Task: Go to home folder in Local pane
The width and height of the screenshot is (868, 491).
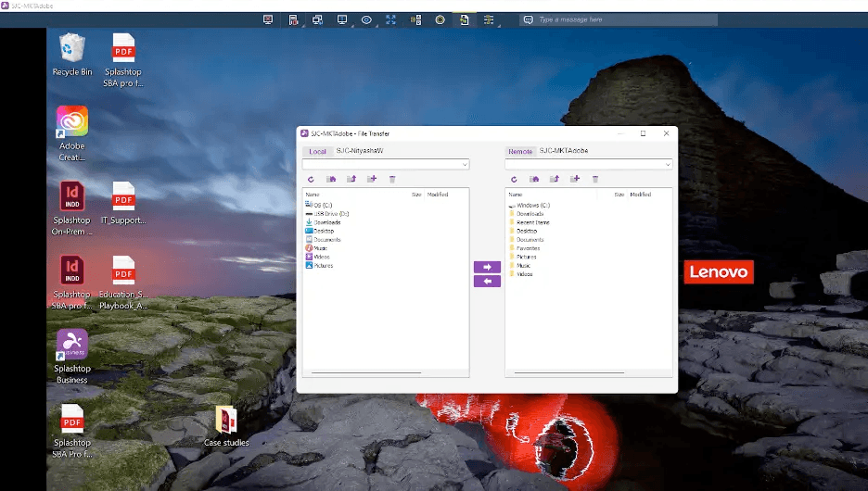Action: tap(331, 179)
